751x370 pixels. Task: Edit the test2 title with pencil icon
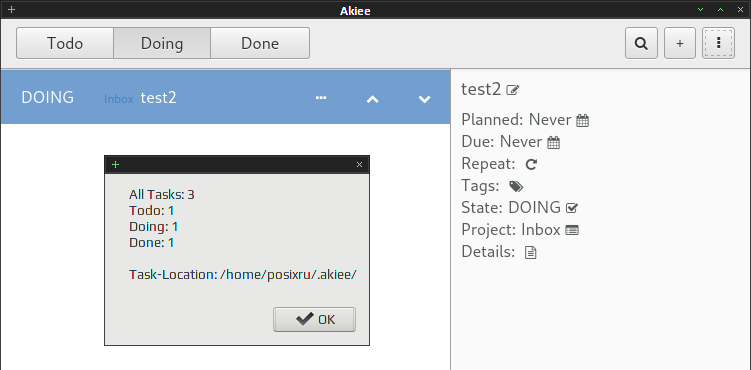512,90
